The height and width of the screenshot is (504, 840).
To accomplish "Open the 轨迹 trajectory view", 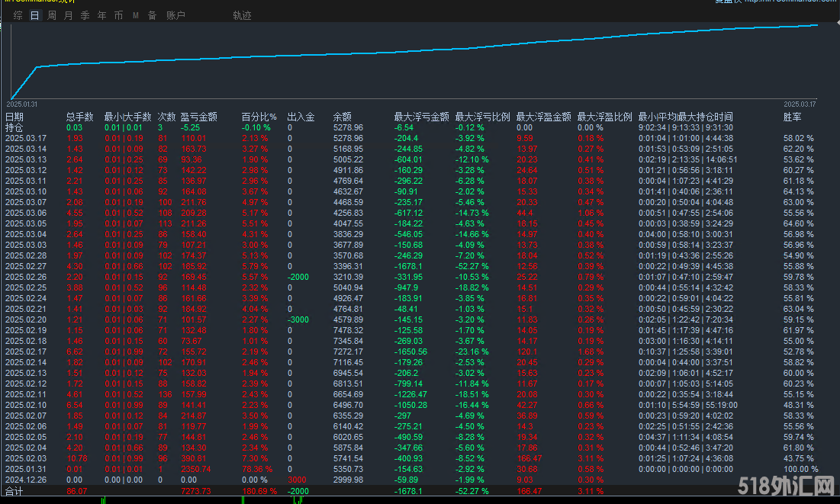I will click(x=242, y=15).
